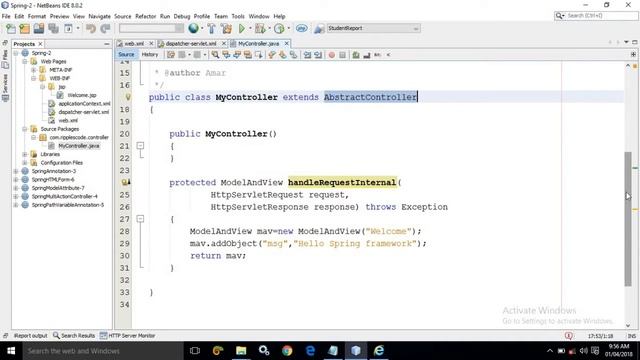Open the Tools menu

coord(238,16)
